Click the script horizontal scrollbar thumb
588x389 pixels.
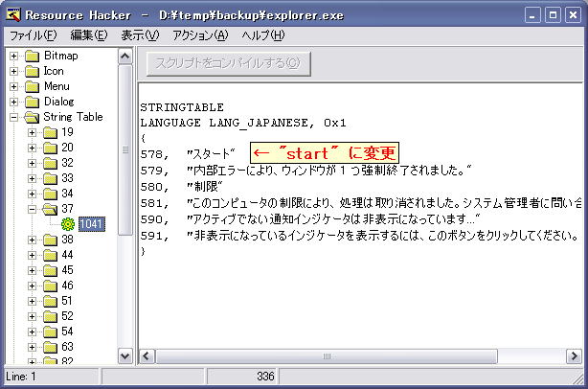tap(327, 356)
